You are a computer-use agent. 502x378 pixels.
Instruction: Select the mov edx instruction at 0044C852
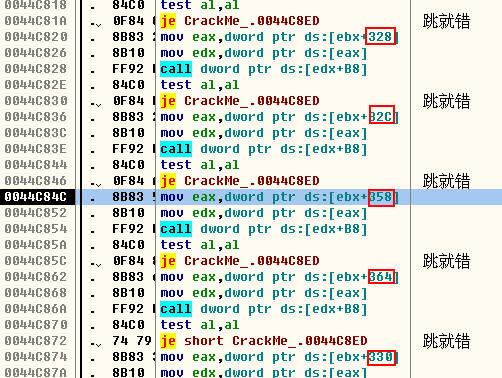[x=263, y=213]
